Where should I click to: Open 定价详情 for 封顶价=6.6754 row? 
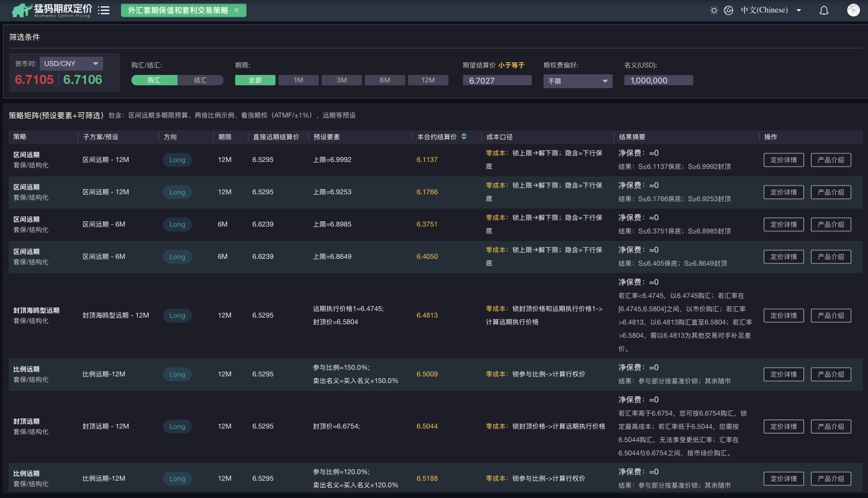pos(784,427)
